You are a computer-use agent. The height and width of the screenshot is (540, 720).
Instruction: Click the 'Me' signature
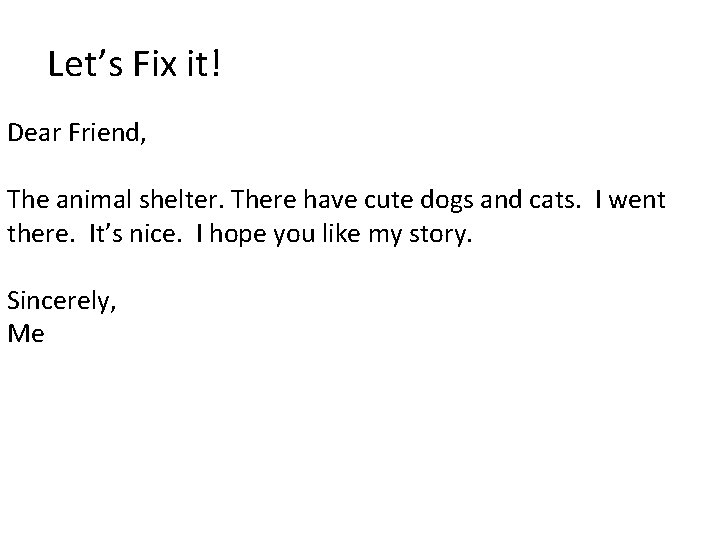(26, 333)
